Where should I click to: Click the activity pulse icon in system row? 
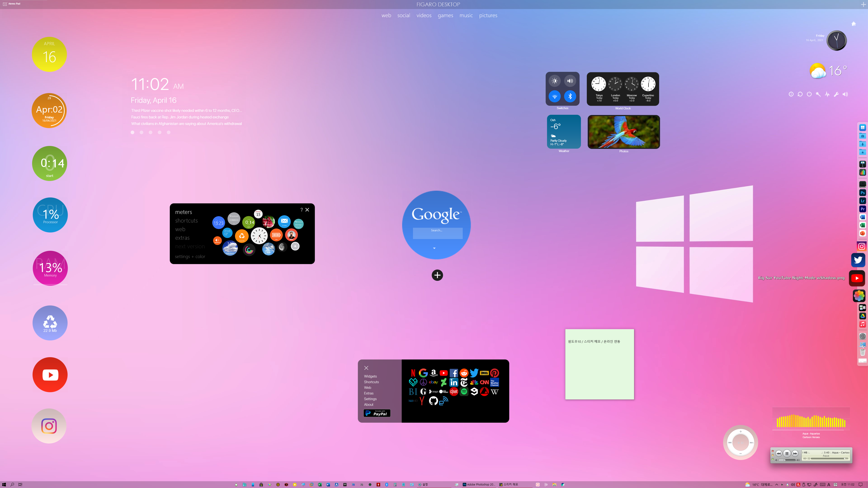827,94
